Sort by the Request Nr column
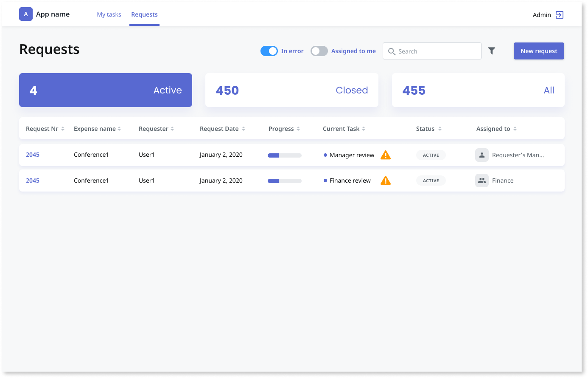Viewport: 588px width, 378px height. tap(63, 128)
